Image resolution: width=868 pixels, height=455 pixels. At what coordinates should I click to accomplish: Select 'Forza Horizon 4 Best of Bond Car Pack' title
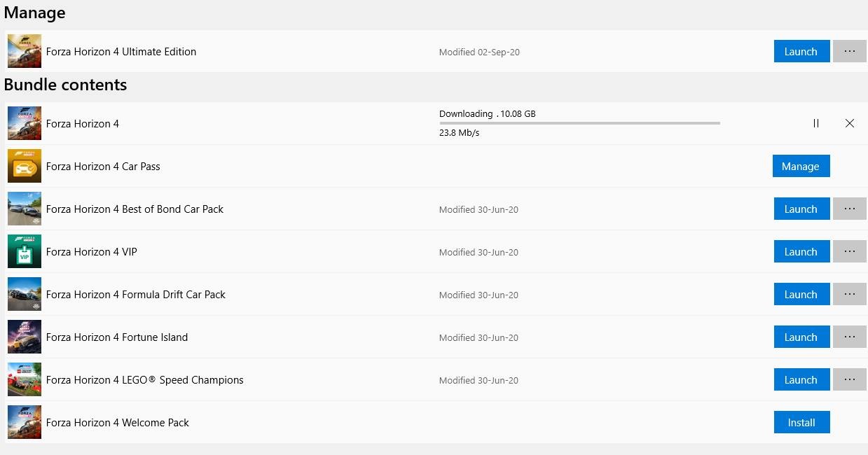click(x=135, y=209)
